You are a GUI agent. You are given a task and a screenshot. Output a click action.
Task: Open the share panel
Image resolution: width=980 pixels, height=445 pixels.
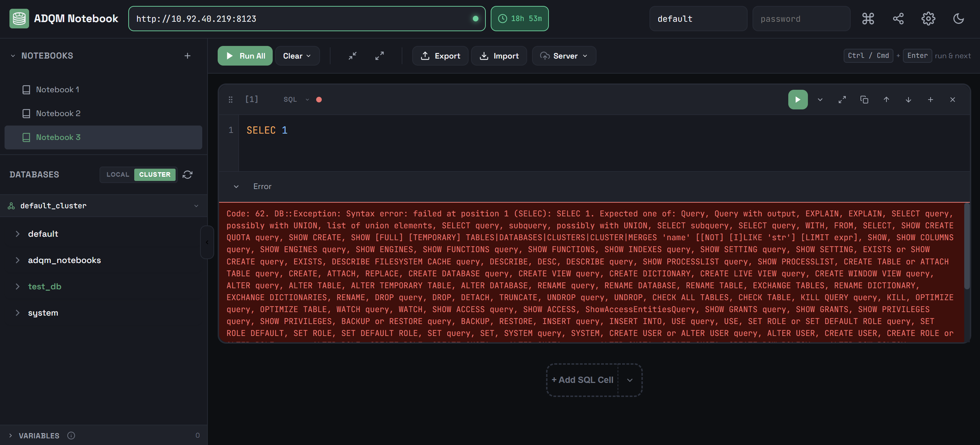click(x=898, y=18)
